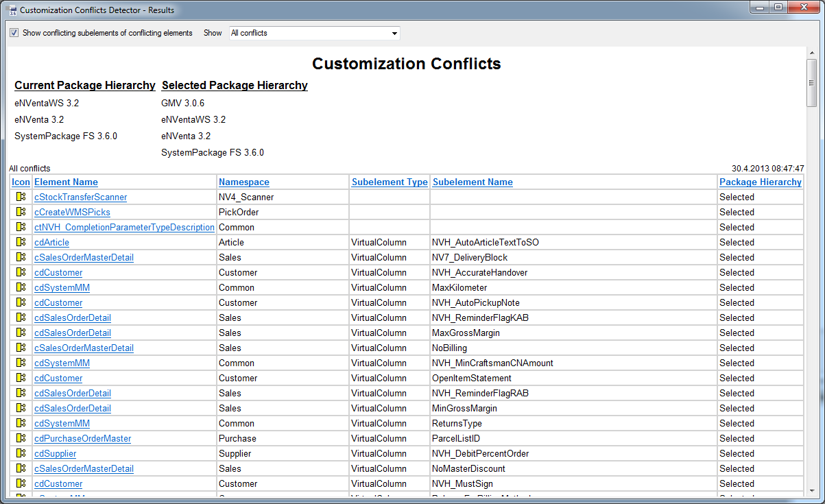Open the cdArticle element link

click(x=51, y=242)
